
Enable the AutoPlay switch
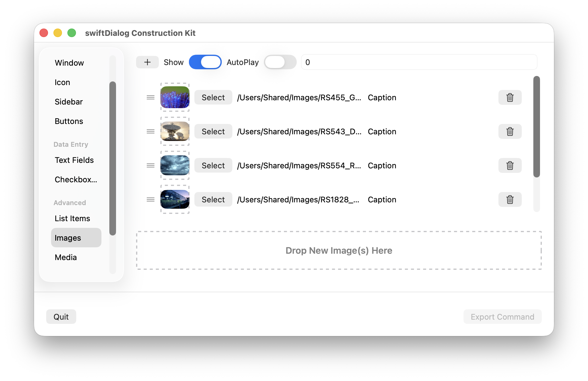pyautogui.click(x=280, y=62)
